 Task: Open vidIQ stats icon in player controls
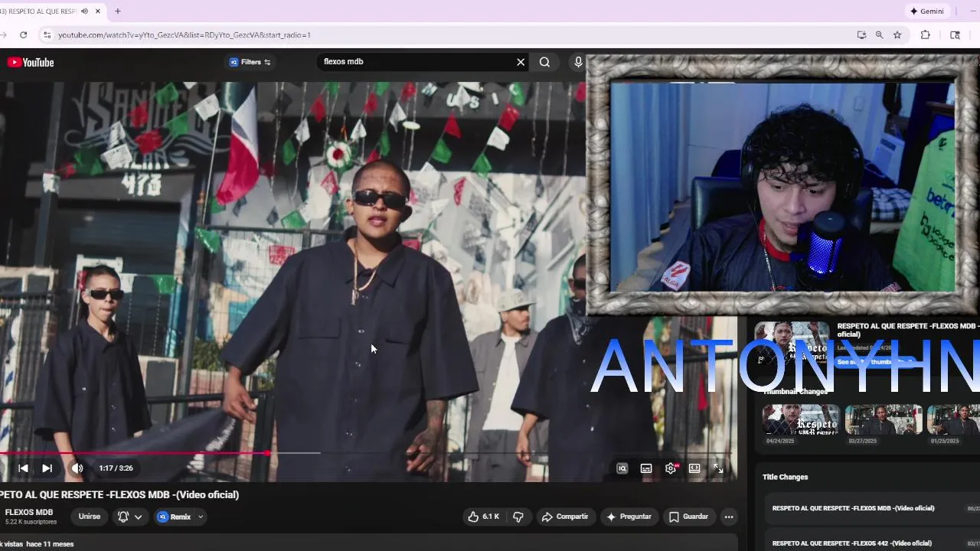point(622,468)
